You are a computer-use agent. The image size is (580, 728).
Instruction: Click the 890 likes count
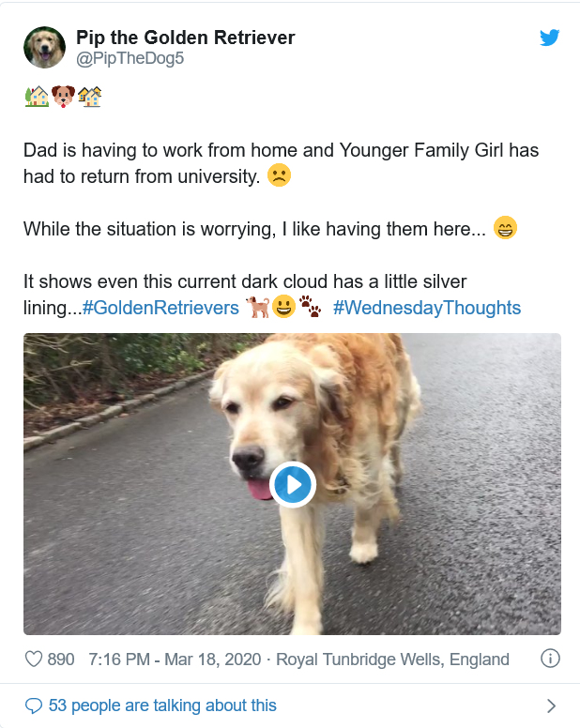click(x=61, y=659)
